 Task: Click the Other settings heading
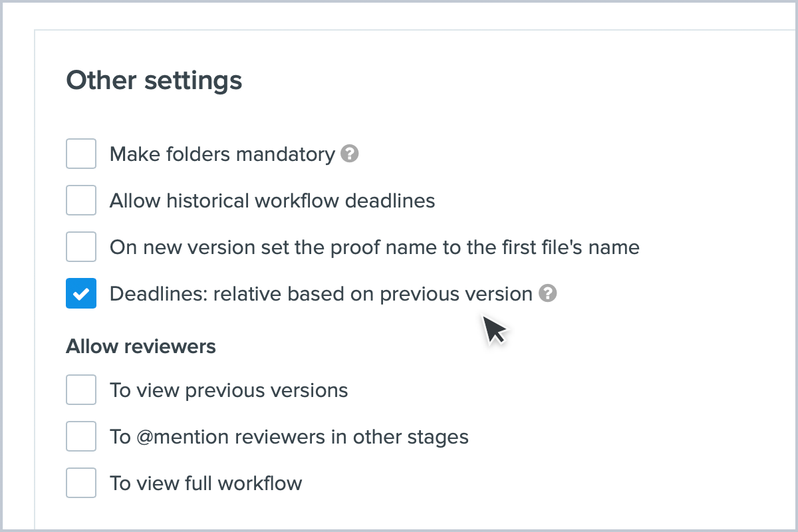154,80
